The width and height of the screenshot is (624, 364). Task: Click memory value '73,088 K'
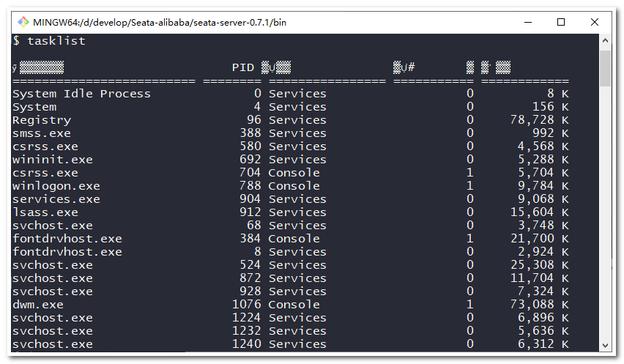[x=540, y=305]
